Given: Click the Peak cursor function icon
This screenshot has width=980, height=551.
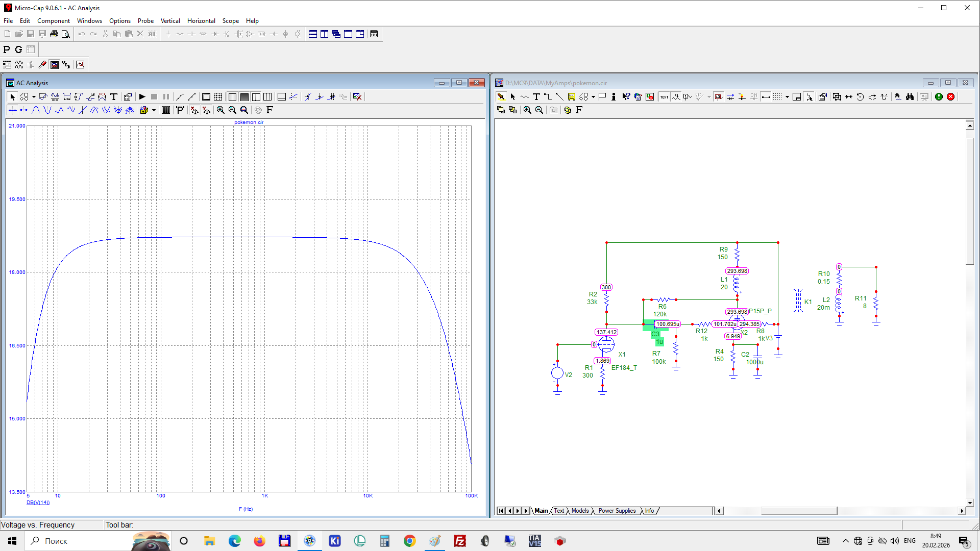Looking at the screenshot, I should tap(36, 110).
